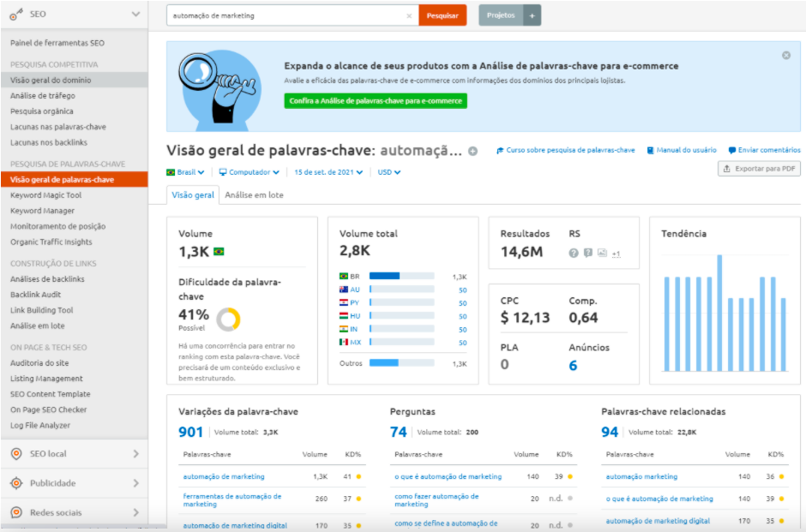The image size is (806, 532).
Task: Add keyword with the plus circle icon beside title
Action: tap(473, 151)
